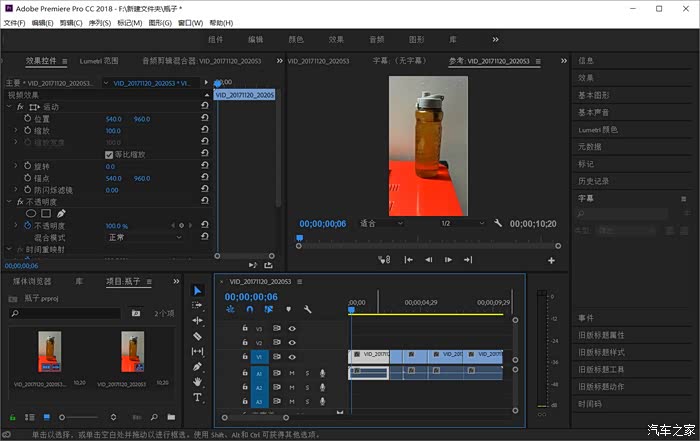
Task: Select the Razor tool in the tools panel
Action: (197, 336)
